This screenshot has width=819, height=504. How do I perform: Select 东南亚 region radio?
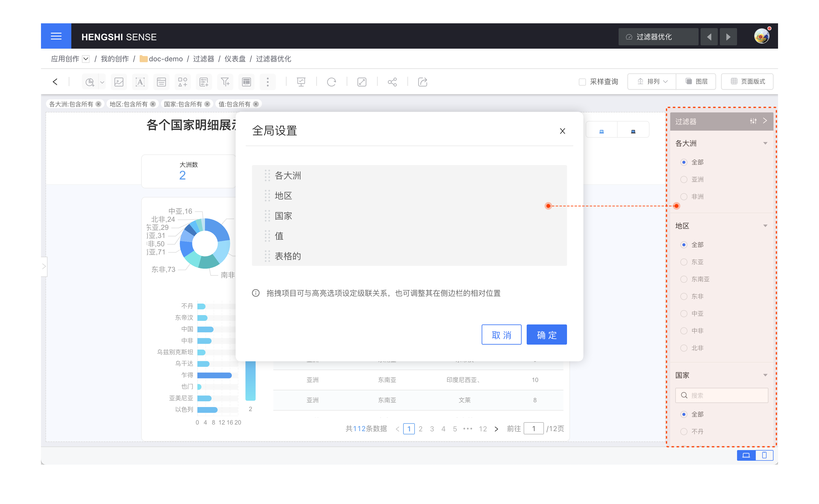click(x=684, y=279)
